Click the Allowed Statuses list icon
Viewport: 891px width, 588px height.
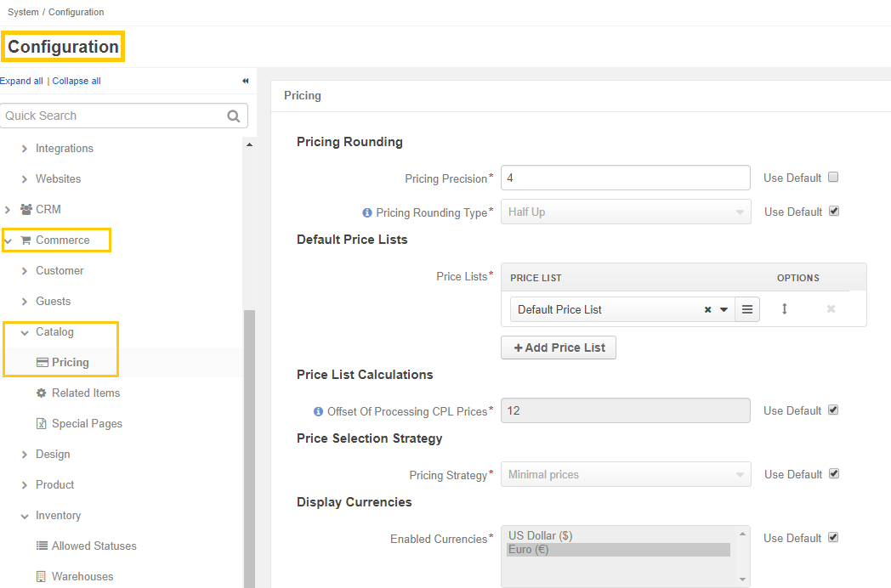pos(42,546)
